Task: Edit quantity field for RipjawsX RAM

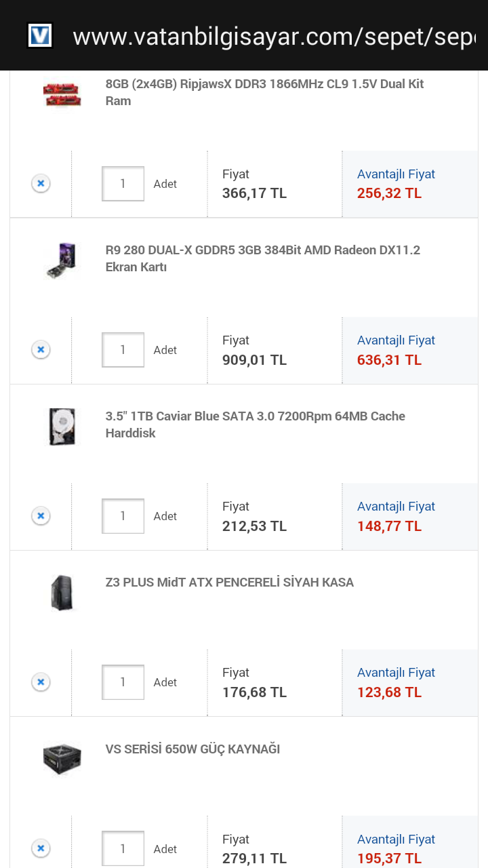Action: (123, 184)
